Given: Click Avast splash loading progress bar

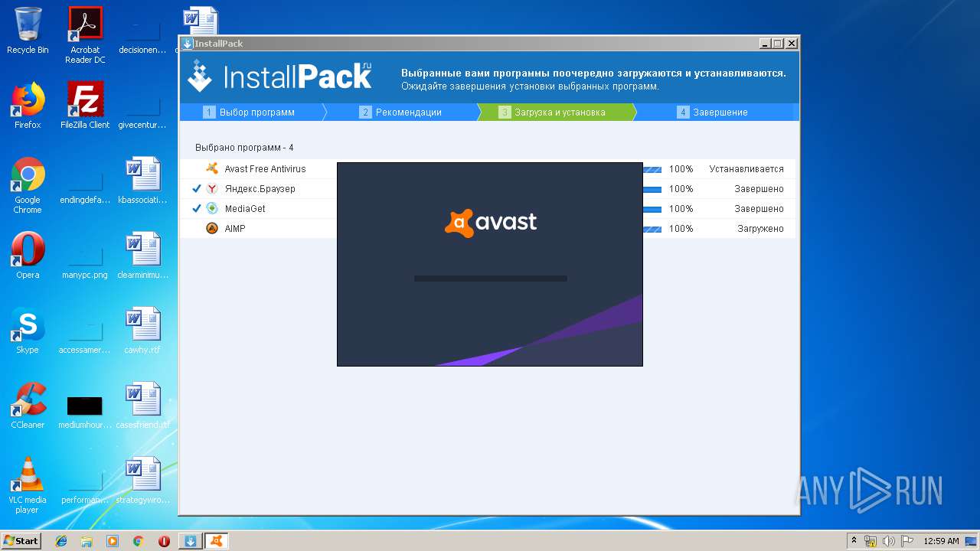Looking at the screenshot, I should [x=491, y=279].
